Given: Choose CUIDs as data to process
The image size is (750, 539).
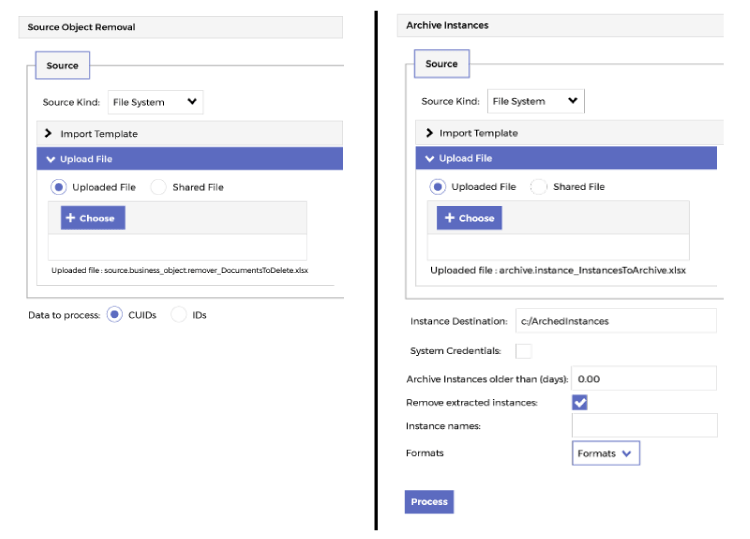Looking at the screenshot, I should click(114, 315).
